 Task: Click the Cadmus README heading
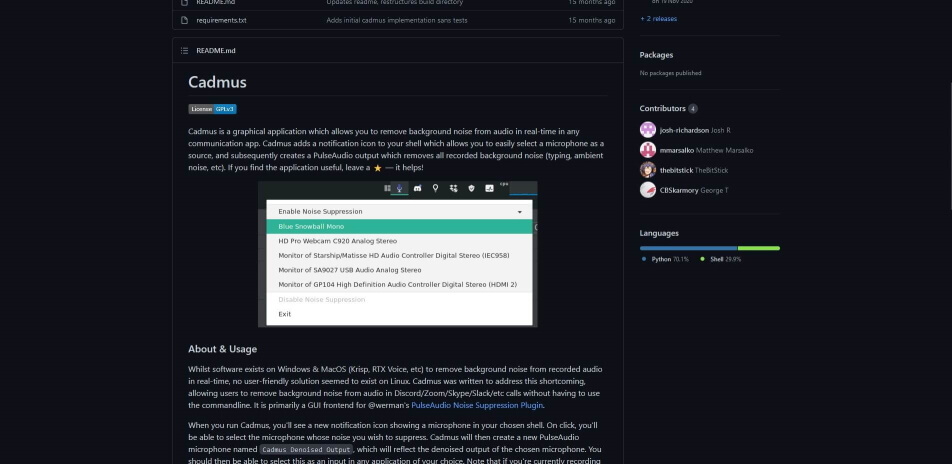pos(217,82)
